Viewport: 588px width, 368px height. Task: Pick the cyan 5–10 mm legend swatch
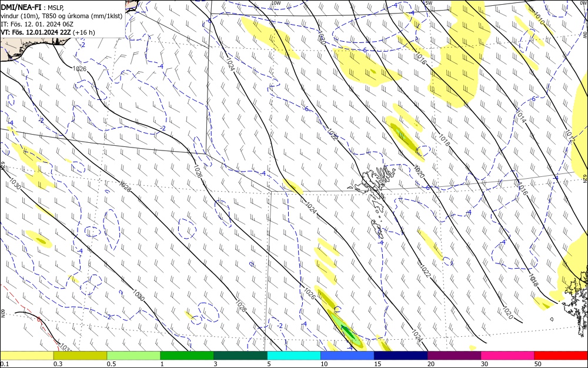294,356
